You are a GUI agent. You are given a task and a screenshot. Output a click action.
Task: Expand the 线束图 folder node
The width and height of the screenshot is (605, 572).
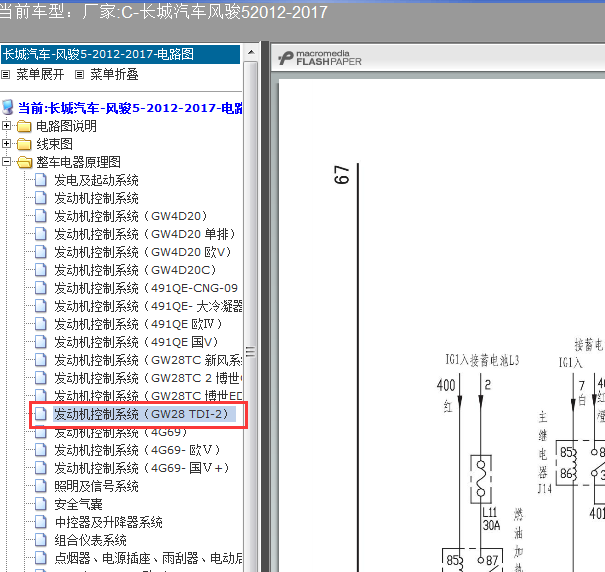(x=6, y=144)
